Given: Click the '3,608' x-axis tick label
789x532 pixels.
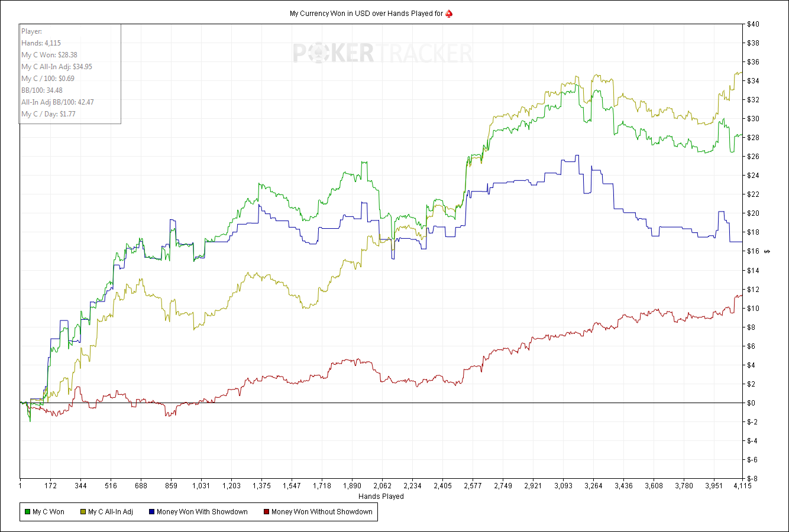Looking at the screenshot, I should click(654, 486).
